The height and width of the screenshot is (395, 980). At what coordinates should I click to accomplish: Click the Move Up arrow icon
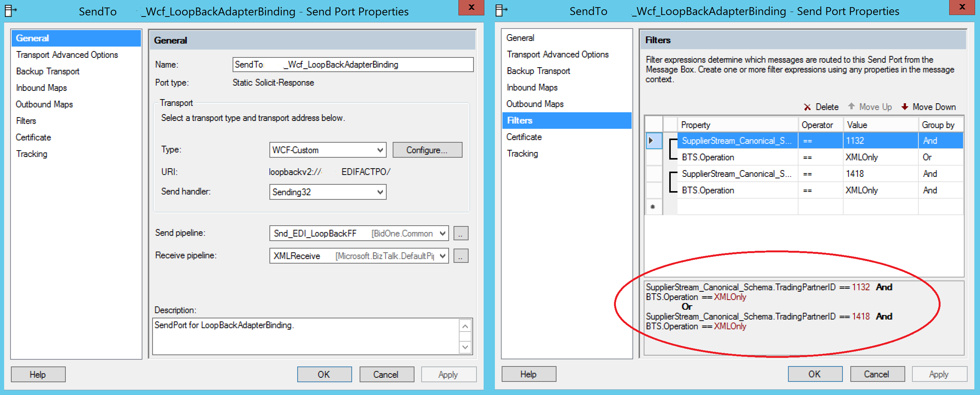(851, 107)
